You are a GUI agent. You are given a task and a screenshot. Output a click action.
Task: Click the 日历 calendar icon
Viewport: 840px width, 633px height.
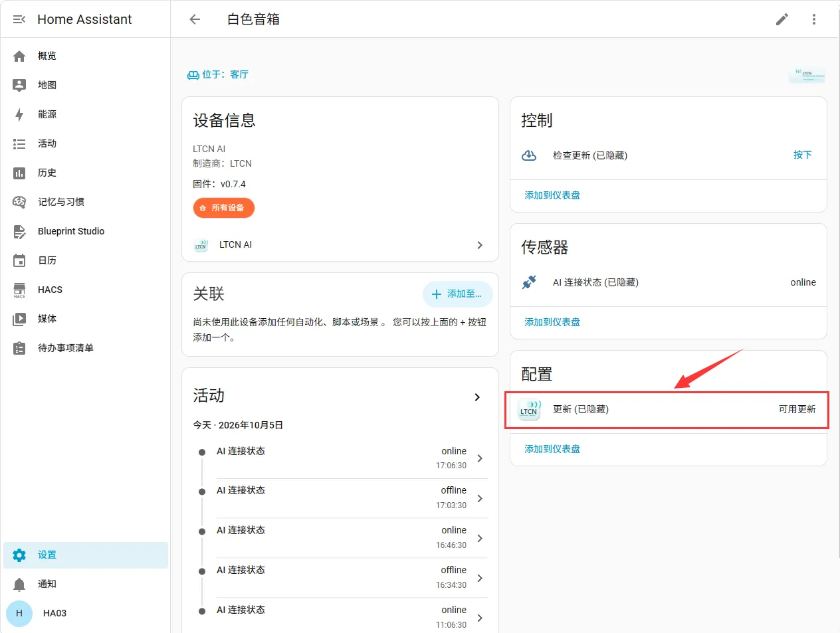19,260
